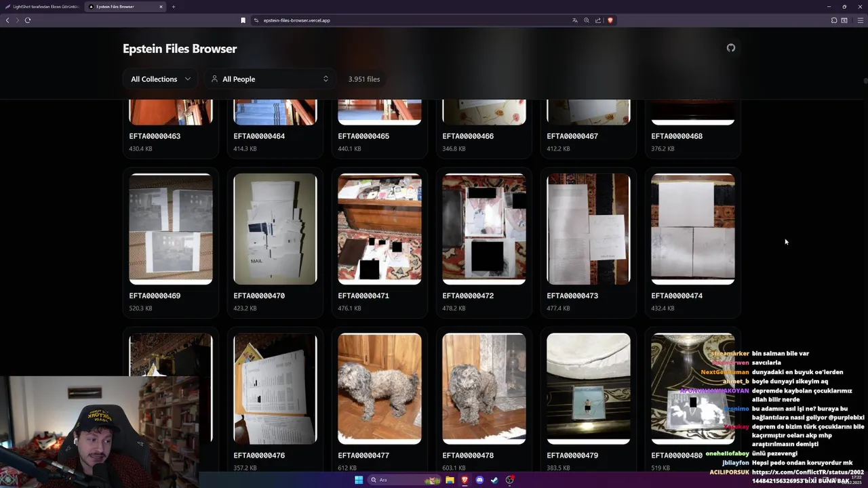This screenshot has height=488, width=868.
Task: Open Discord from taskbar
Action: coord(479,480)
